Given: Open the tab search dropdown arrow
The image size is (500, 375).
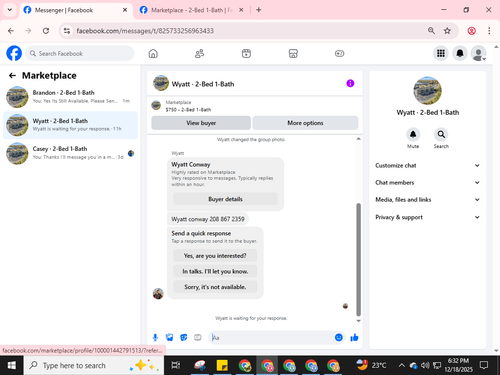Looking at the screenshot, I should (10, 10).
